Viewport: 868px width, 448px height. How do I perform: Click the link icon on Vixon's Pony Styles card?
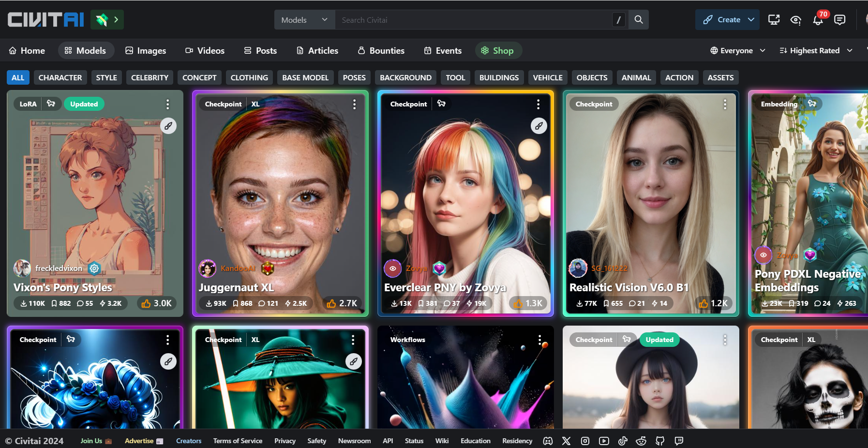coord(168,126)
